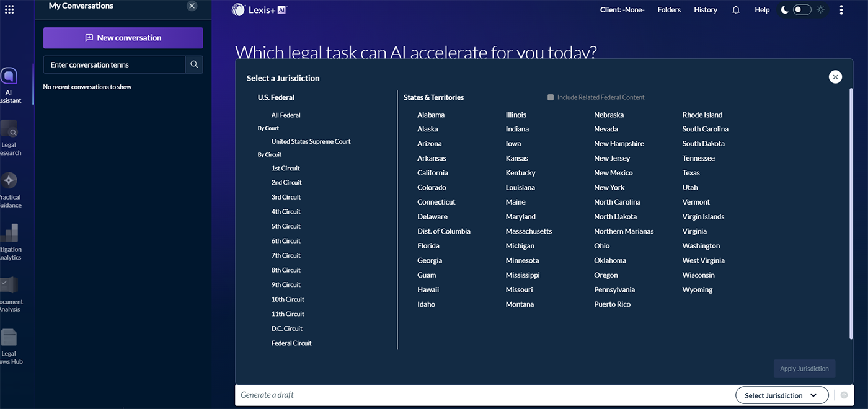Select All Federal jurisdiction

(286, 115)
